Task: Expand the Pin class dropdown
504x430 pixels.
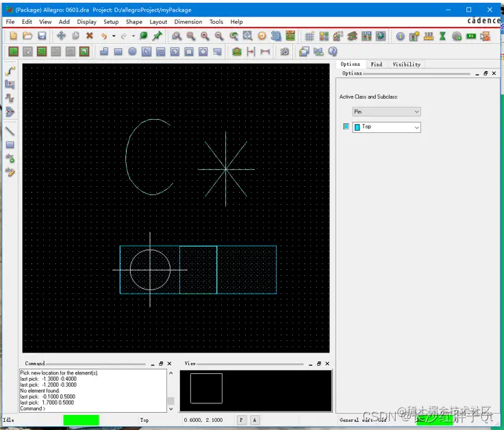Action: (x=386, y=112)
